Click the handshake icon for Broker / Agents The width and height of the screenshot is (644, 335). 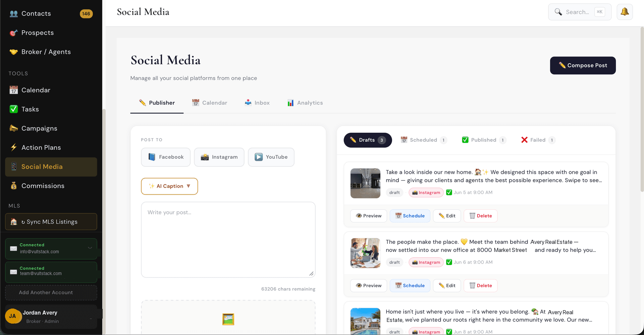(14, 52)
